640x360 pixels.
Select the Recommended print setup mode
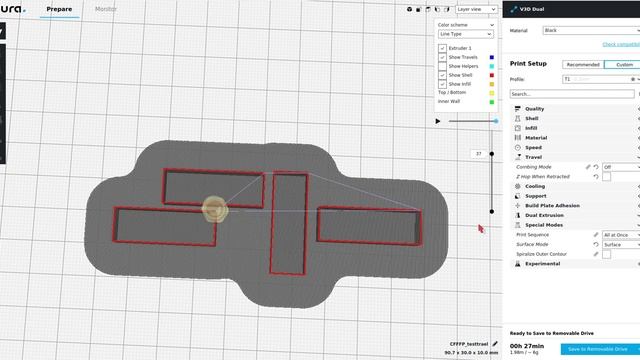pyautogui.click(x=583, y=64)
